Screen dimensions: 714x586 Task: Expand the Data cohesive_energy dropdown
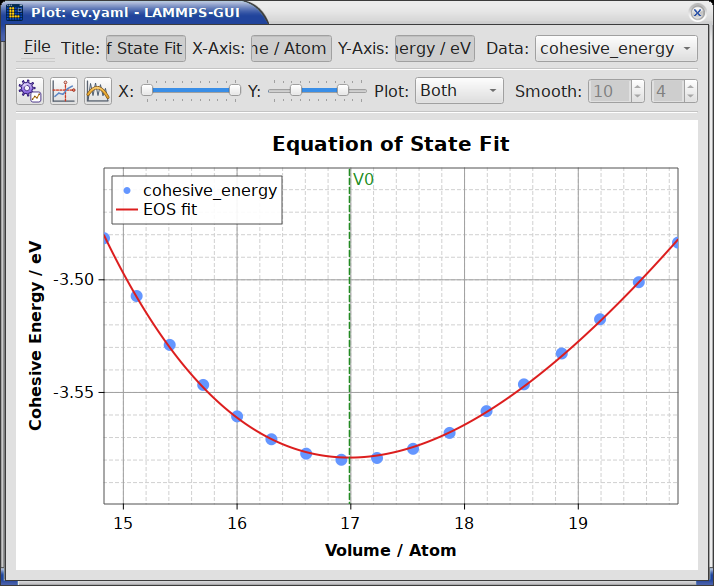coord(616,48)
